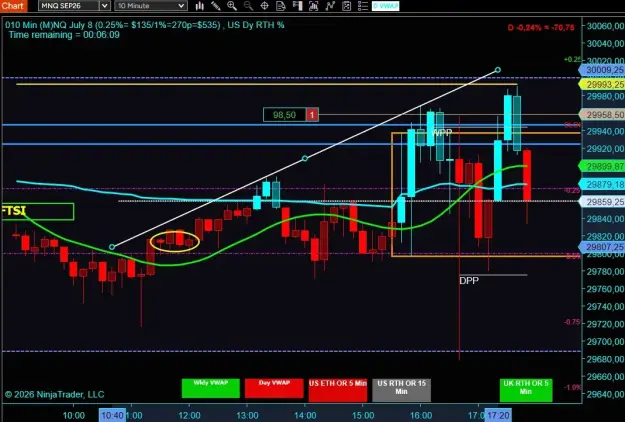The height and width of the screenshot is (422, 625).
Task: Expand the MNQ SEP26 instrument dropdown arrow
Action: click(x=104, y=6)
